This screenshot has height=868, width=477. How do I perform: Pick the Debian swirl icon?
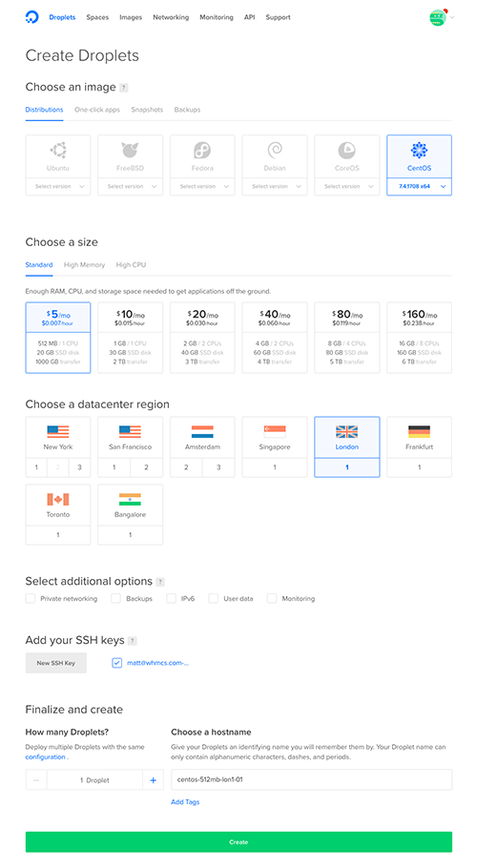(275, 150)
